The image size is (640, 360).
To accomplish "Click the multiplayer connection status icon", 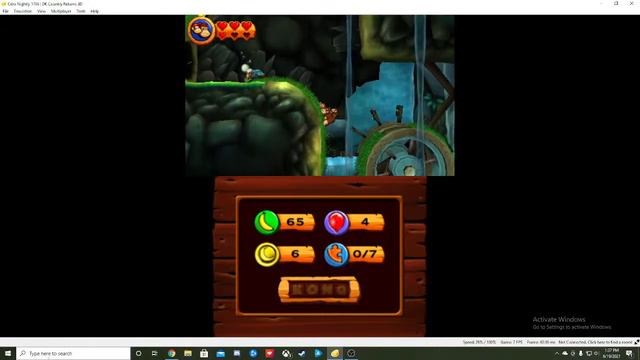I will click(636, 342).
